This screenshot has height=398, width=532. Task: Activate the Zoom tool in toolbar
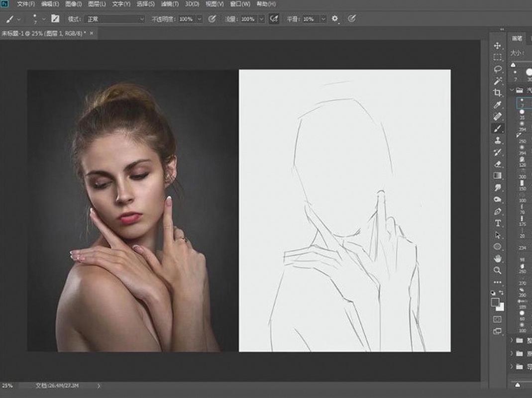[497, 270]
